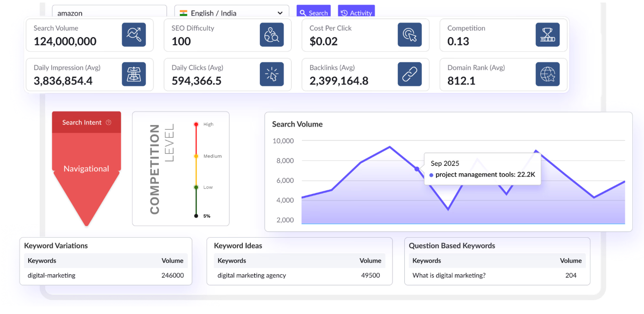Click the digital-marketing keyword row

[106, 275]
